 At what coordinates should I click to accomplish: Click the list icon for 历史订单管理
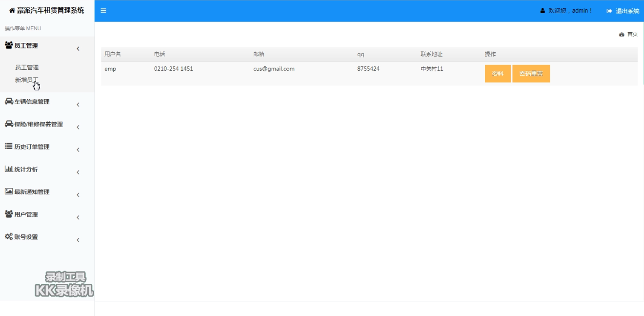tap(9, 146)
